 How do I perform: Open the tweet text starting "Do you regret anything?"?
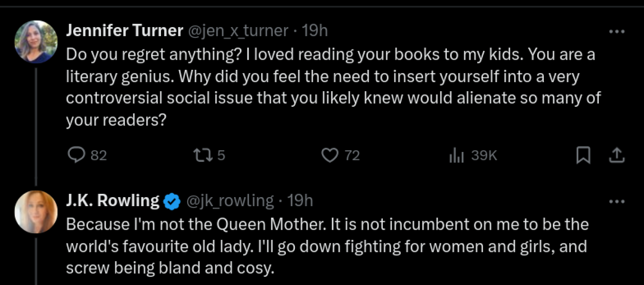point(332,88)
